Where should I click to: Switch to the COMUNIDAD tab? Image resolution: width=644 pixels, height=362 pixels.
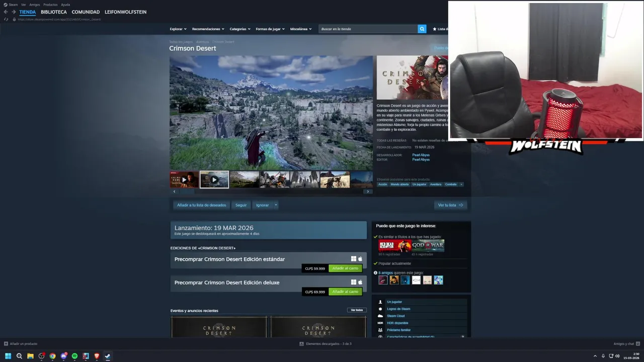pos(86,12)
